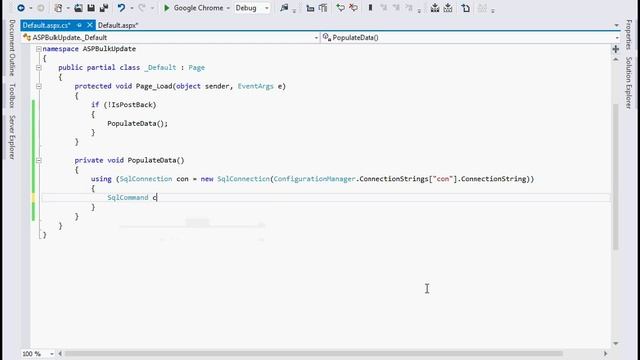The image size is (640, 360).
Task: Click the 'IsPostBack' text in the if statement
Action: [131, 105]
